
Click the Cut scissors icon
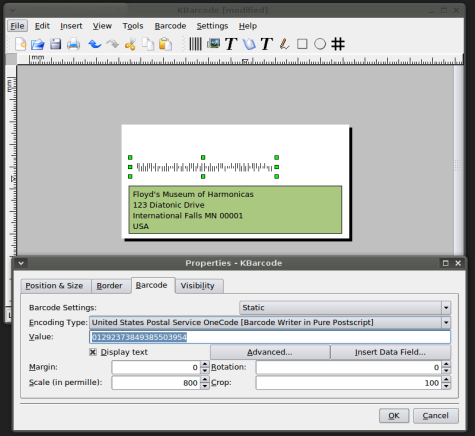click(x=130, y=44)
